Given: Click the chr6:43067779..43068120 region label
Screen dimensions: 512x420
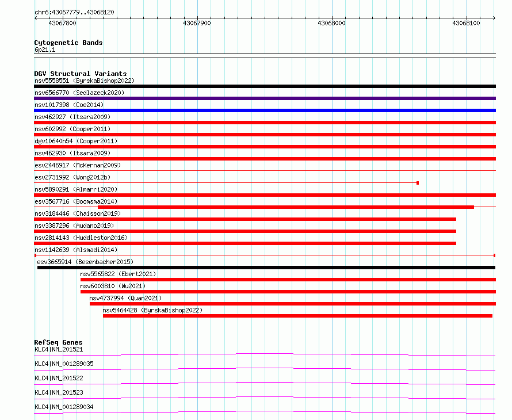Looking at the screenshot, I should tap(74, 13).
